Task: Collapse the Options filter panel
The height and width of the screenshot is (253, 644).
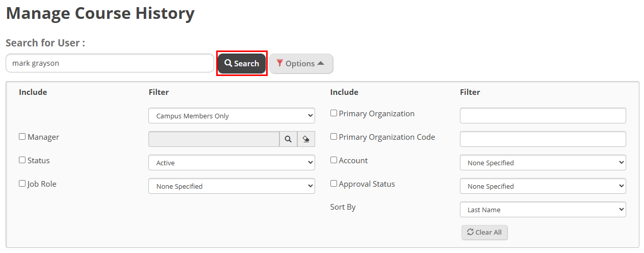Action: 301,64
